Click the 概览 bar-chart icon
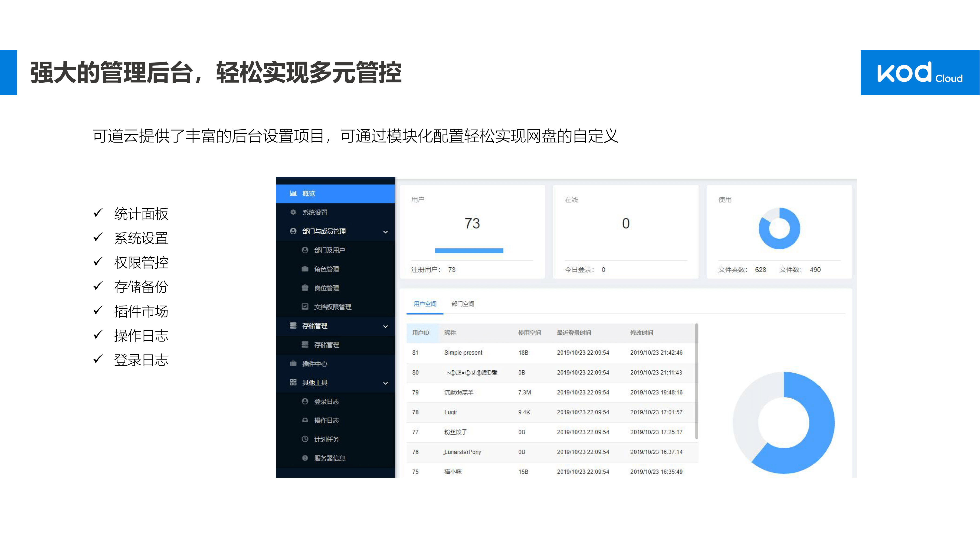The width and height of the screenshot is (980, 551). coord(293,193)
